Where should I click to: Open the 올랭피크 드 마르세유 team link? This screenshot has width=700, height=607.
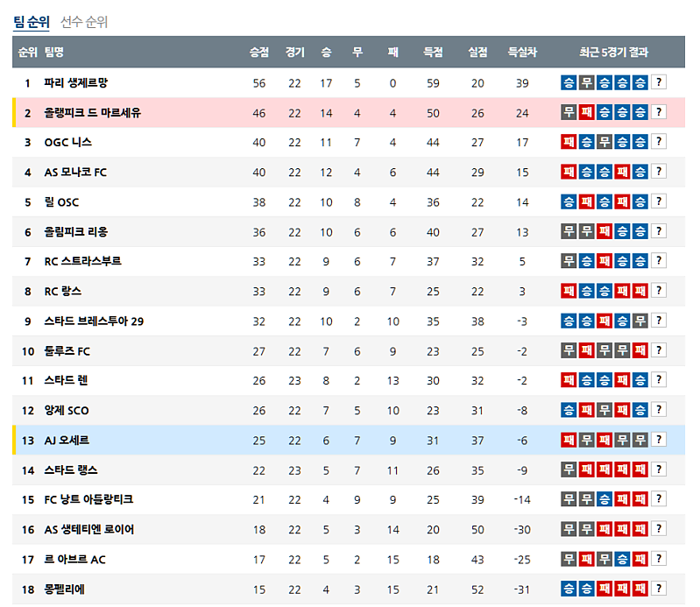[92, 112]
